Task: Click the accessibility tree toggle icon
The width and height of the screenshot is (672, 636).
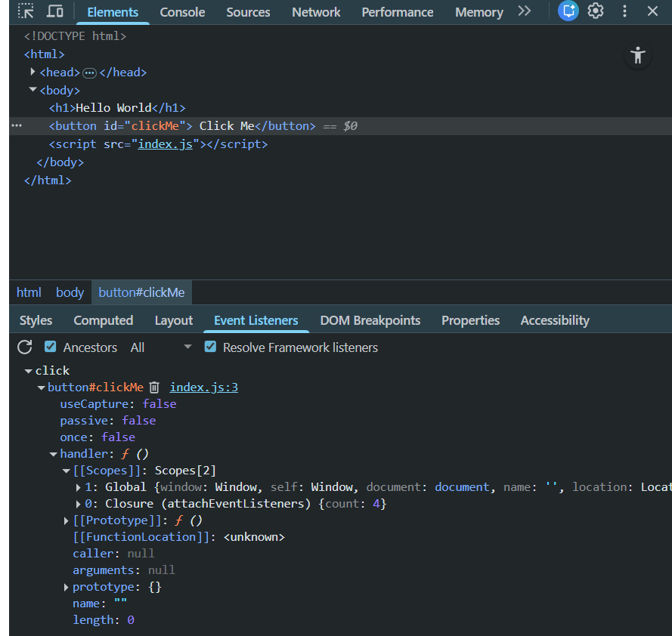Action: coord(638,55)
